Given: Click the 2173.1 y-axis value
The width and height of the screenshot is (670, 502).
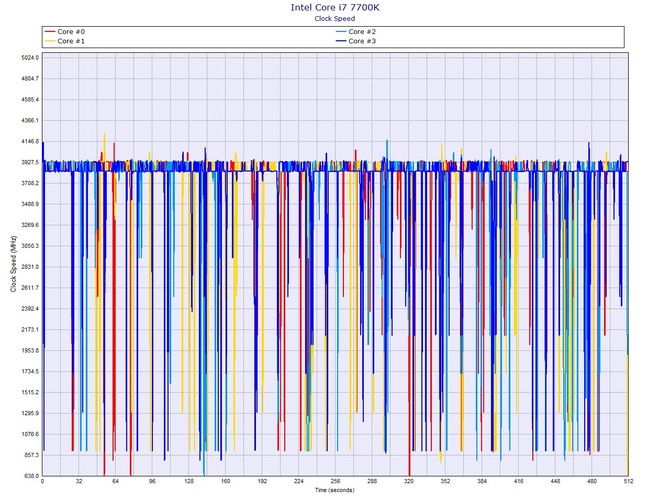Looking at the screenshot, I should pyautogui.click(x=30, y=330).
